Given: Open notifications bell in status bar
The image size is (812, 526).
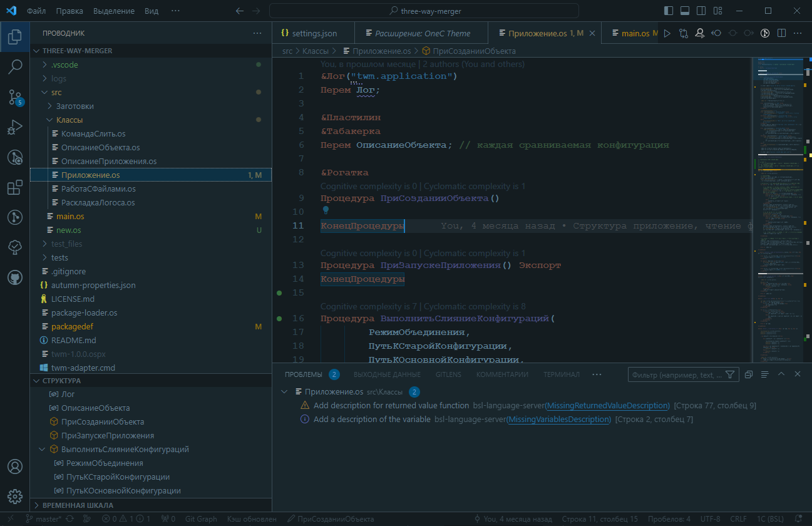Looking at the screenshot, I should coord(799,519).
